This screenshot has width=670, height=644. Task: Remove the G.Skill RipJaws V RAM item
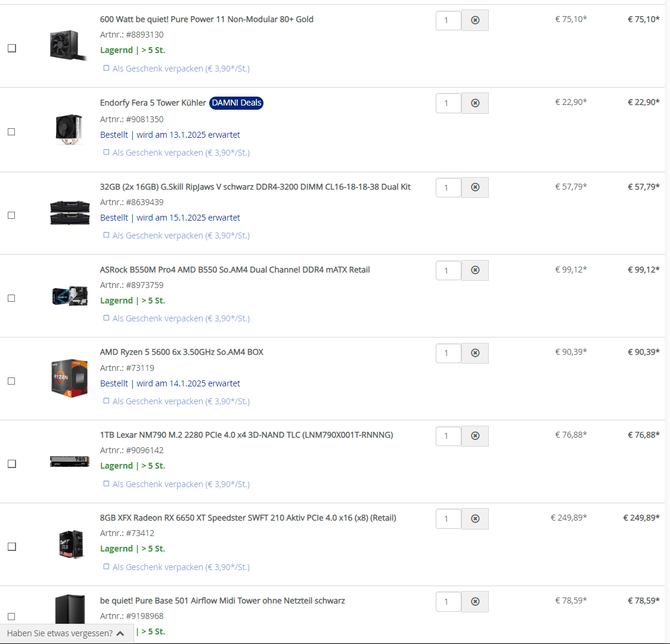click(474, 187)
